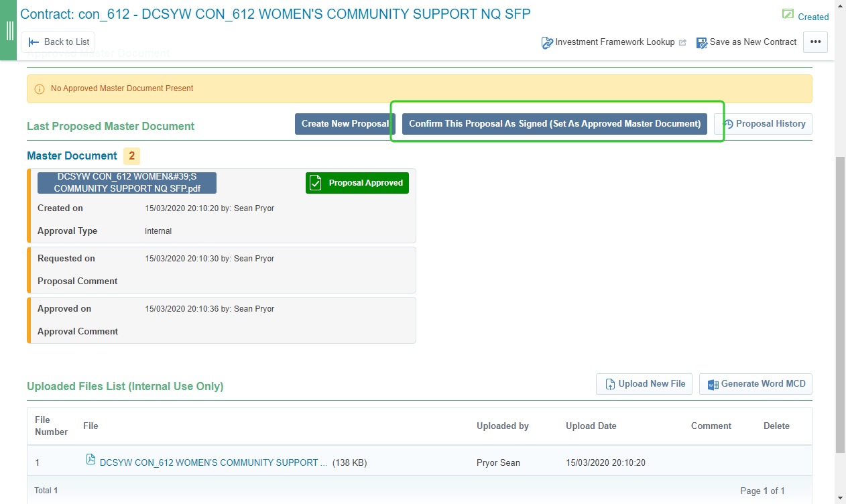This screenshot has height=504, width=846.
Task: Click the Upload New File button
Action: [644, 384]
